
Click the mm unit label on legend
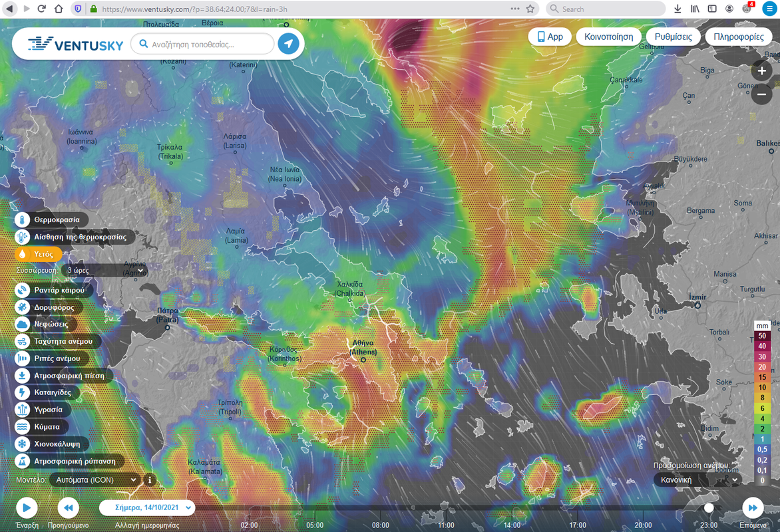pyautogui.click(x=762, y=326)
